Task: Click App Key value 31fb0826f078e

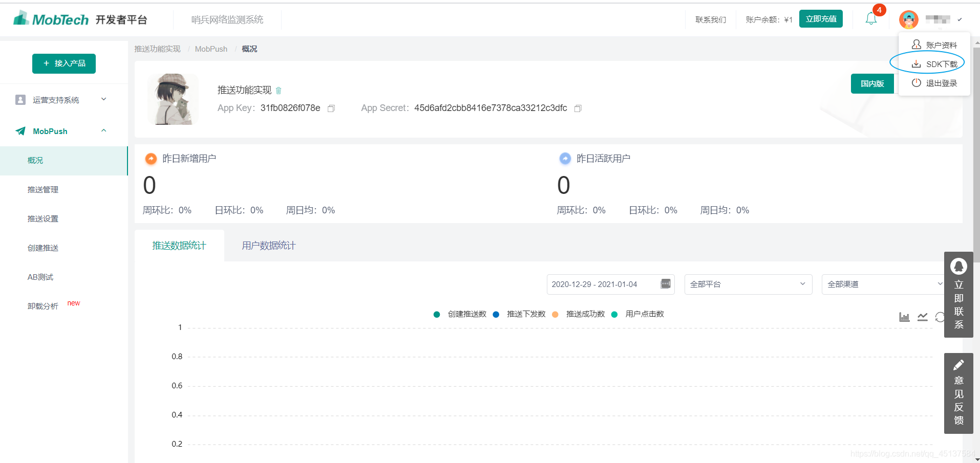Action: (290, 108)
